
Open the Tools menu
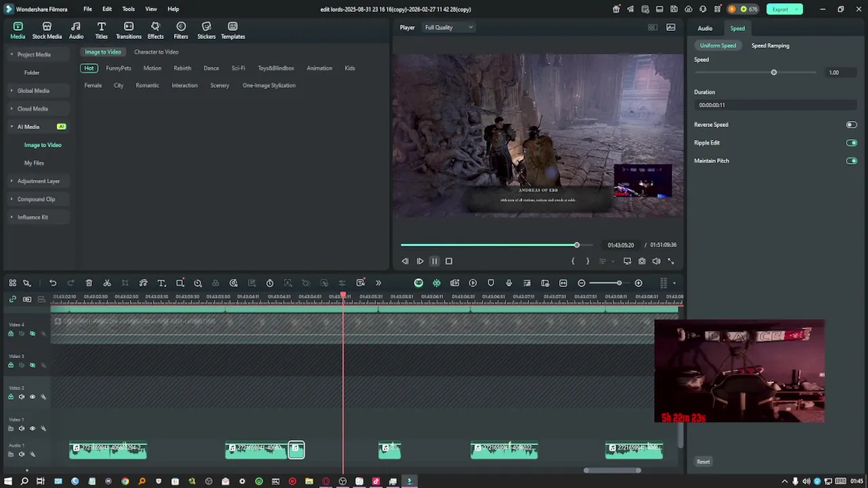(129, 9)
